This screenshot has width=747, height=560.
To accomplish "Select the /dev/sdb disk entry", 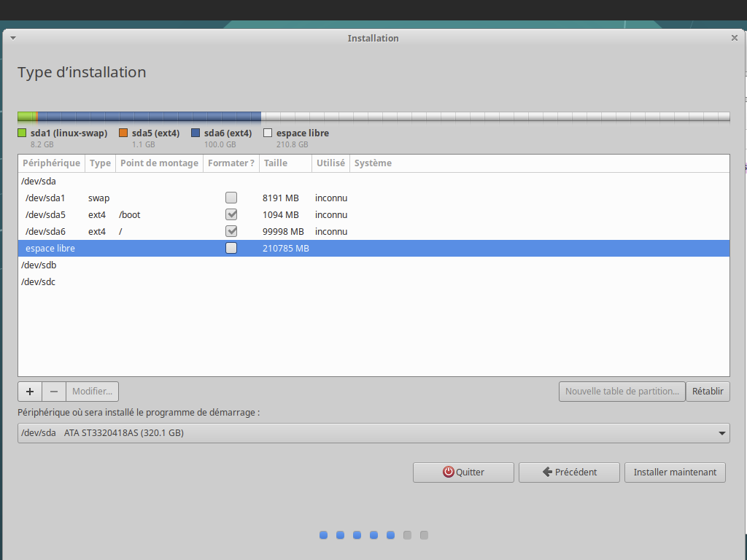I will pyautogui.click(x=39, y=265).
